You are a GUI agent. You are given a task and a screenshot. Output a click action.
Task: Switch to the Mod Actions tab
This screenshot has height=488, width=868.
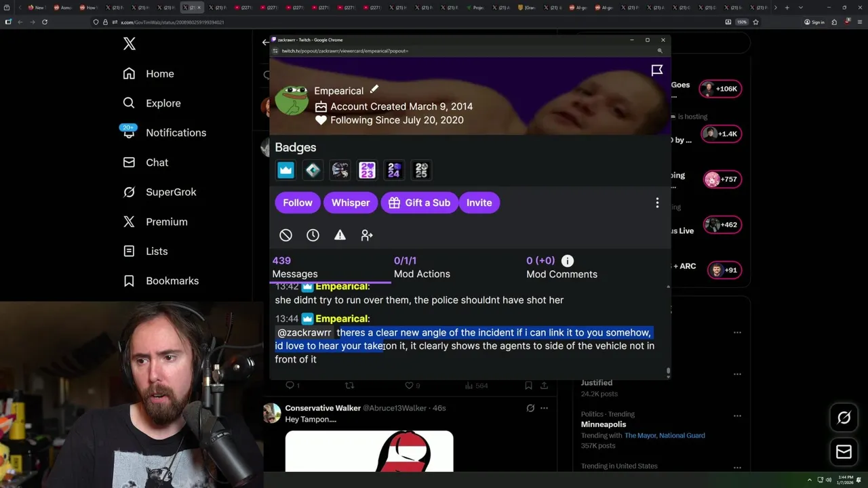coord(422,267)
